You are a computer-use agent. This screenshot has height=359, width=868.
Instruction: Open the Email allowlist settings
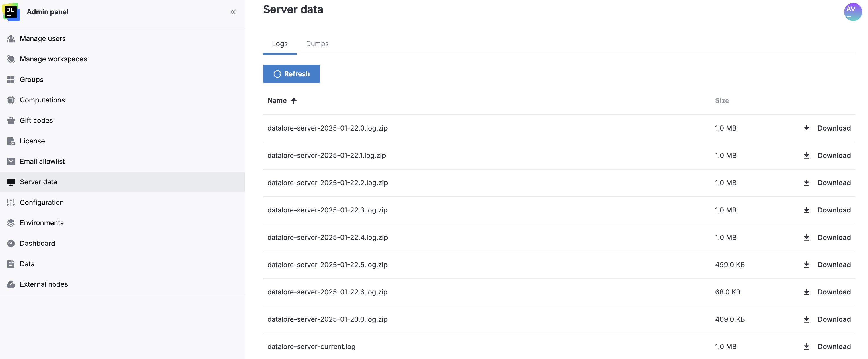(42, 161)
